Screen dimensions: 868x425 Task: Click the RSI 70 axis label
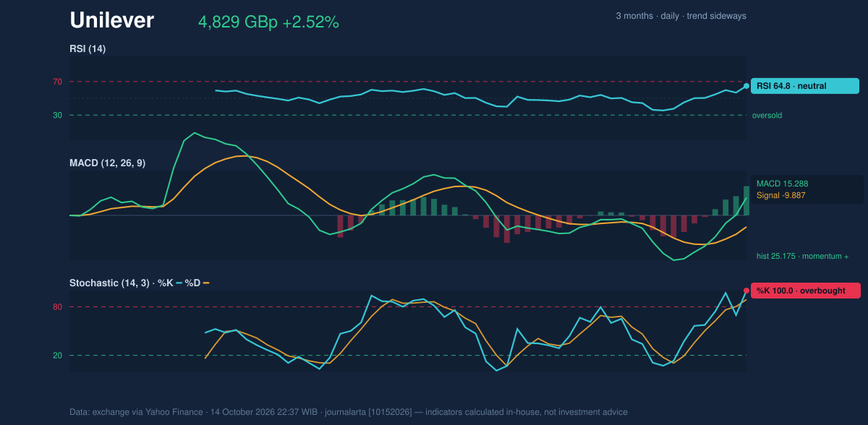(57, 82)
